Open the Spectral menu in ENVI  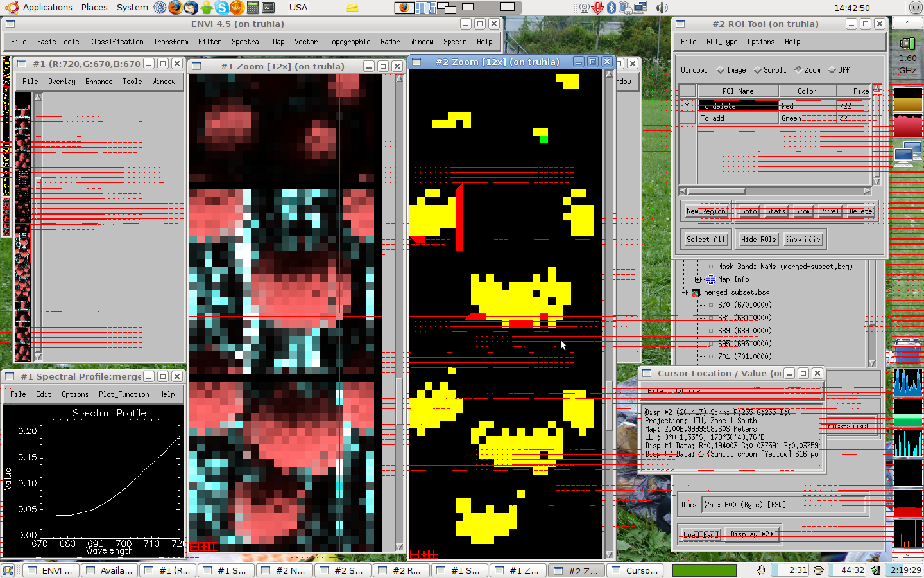246,42
